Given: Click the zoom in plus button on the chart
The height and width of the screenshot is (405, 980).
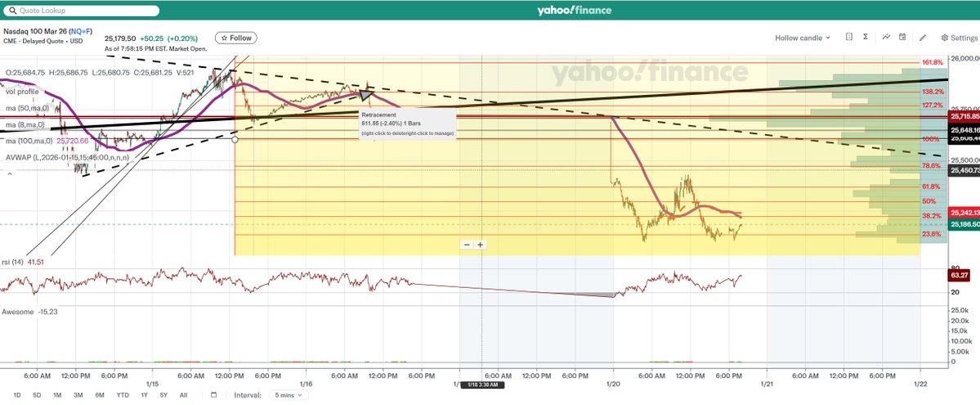Looking at the screenshot, I should 480,245.
